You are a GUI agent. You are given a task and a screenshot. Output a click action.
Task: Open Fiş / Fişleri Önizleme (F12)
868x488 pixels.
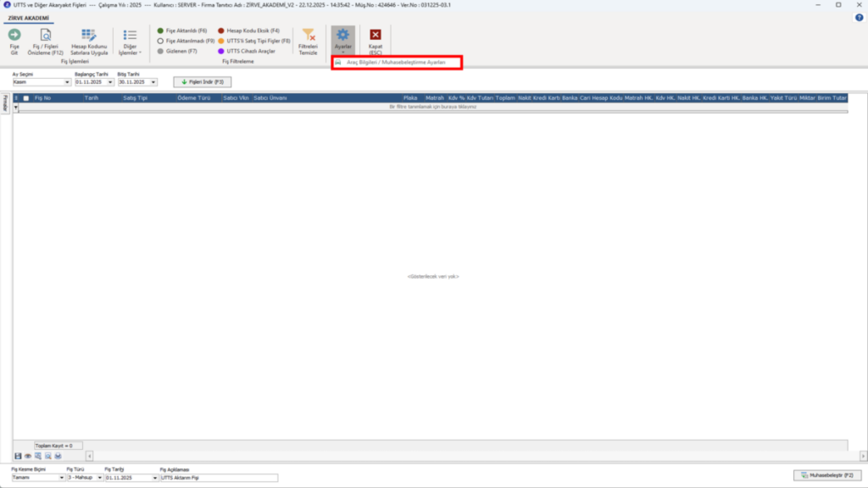pos(46,42)
